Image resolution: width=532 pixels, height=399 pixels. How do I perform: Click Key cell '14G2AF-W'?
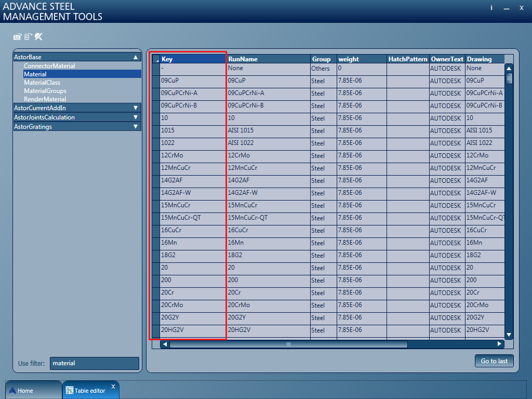pos(193,194)
